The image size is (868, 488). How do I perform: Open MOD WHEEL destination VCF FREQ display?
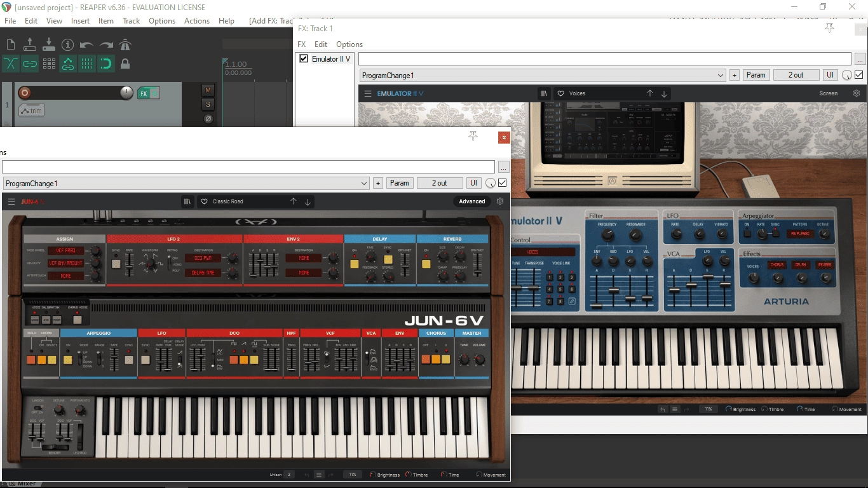click(x=66, y=250)
